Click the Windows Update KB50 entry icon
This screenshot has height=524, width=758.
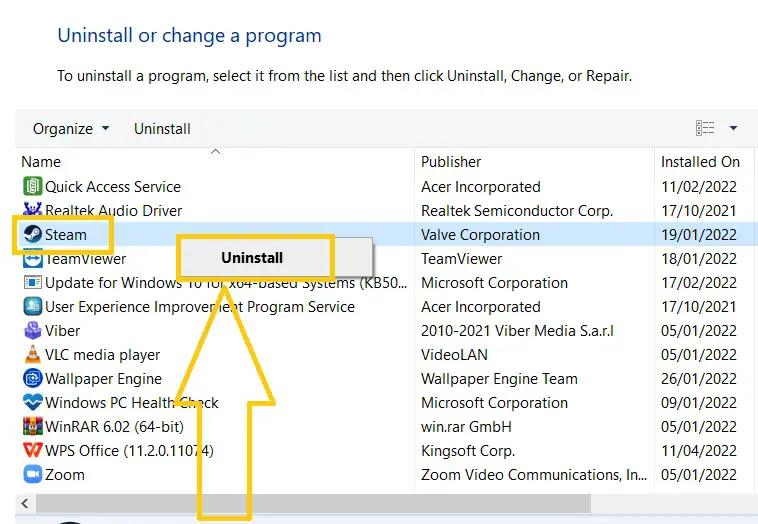(x=32, y=282)
